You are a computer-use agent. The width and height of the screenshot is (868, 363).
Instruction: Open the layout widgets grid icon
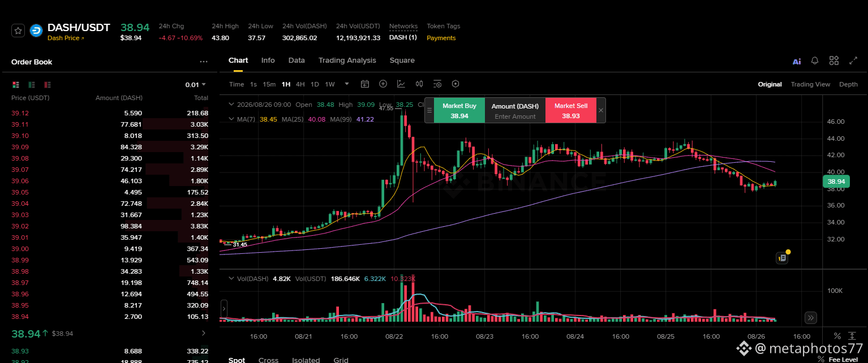pyautogui.click(x=834, y=60)
